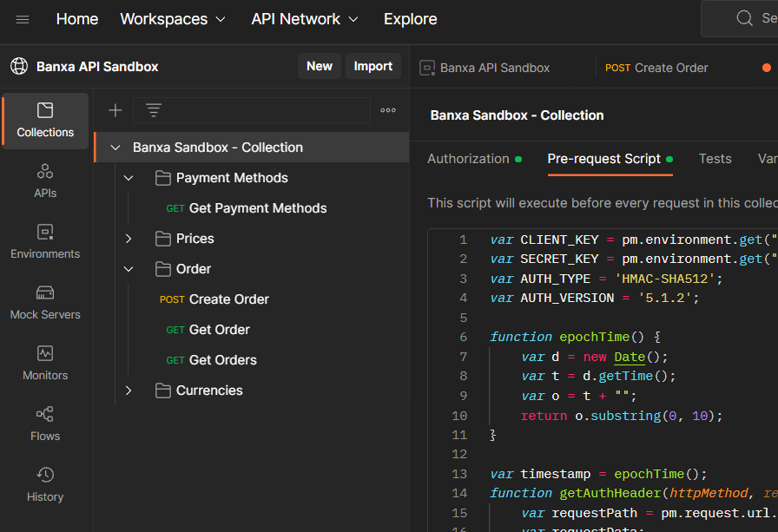Open the API Network dropdown menu
This screenshot has height=532, width=778.
(x=305, y=19)
